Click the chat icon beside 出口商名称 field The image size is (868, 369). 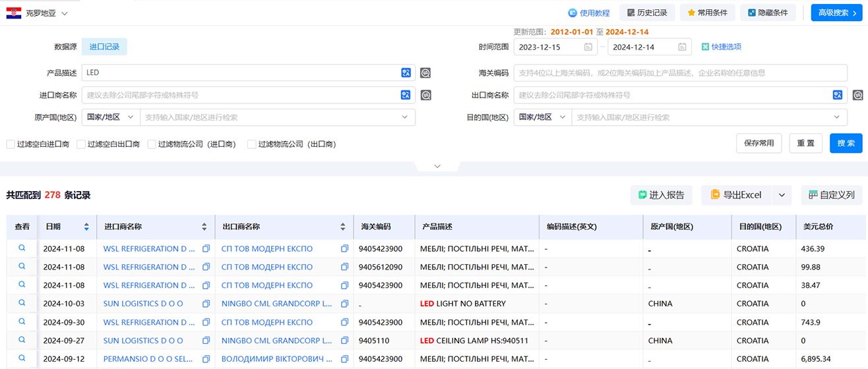click(857, 96)
